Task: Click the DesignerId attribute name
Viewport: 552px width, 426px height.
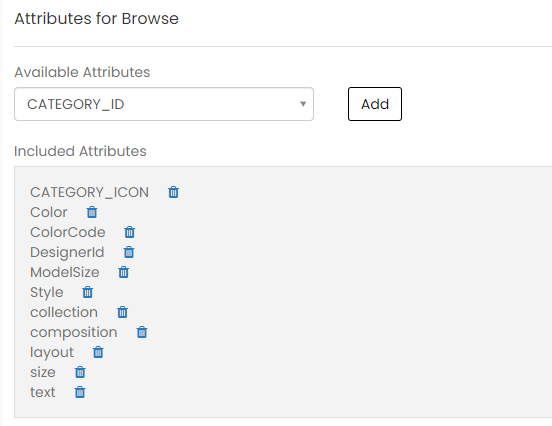Action: coord(67,252)
